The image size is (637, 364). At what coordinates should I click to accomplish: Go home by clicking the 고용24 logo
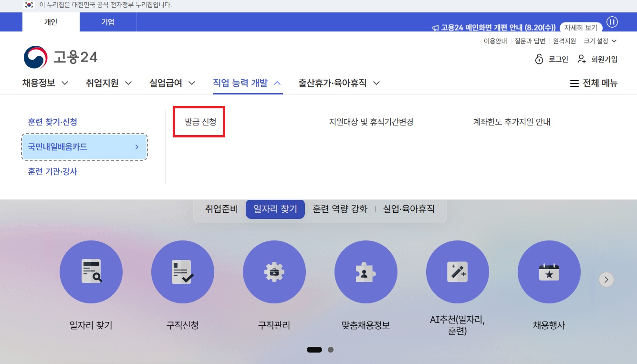[x=60, y=57]
